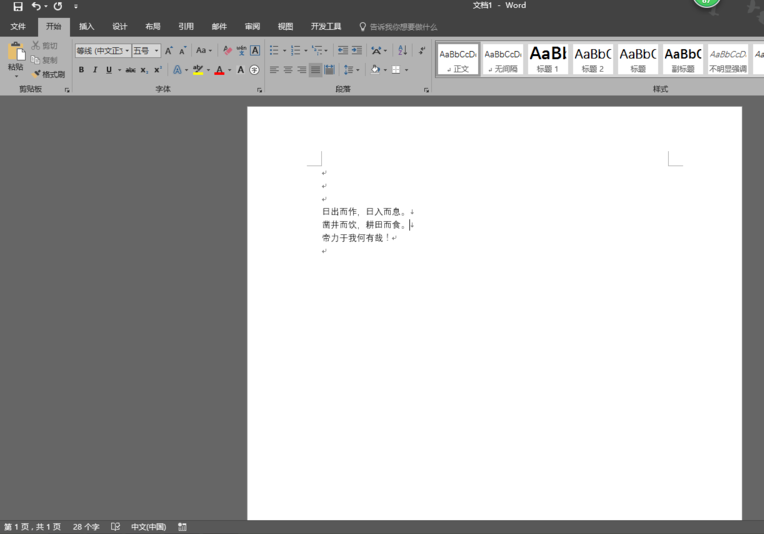
Task: Show or hide paragraph marks icon
Action: click(422, 51)
